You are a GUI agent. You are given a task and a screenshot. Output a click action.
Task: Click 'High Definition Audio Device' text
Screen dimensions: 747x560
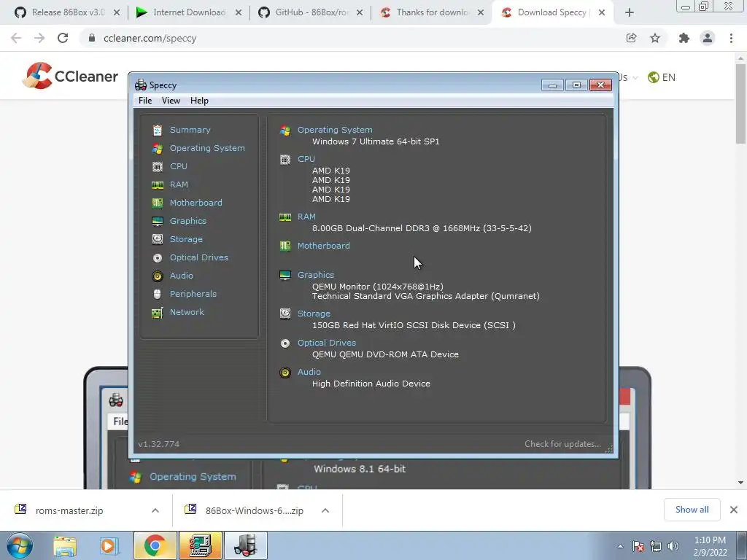371,384
